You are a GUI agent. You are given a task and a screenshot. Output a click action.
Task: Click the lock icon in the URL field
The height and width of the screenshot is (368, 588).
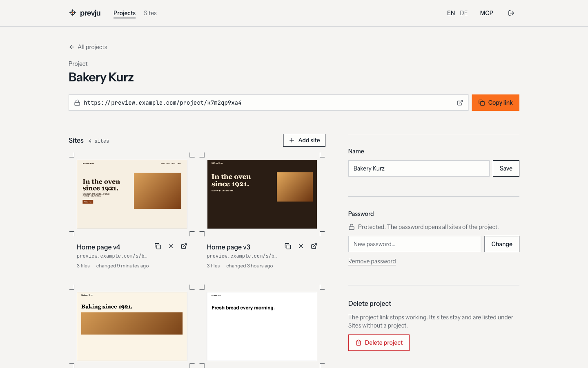point(77,103)
